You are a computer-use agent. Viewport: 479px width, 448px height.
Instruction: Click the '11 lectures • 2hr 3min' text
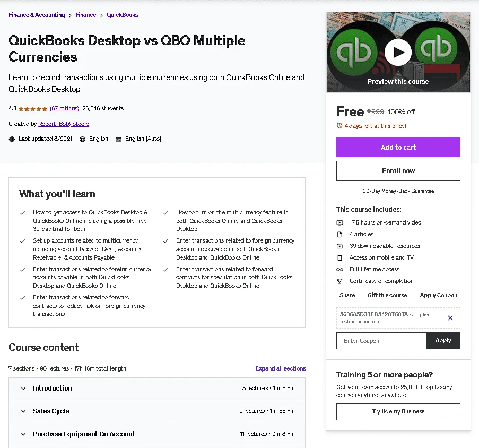[267, 434]
